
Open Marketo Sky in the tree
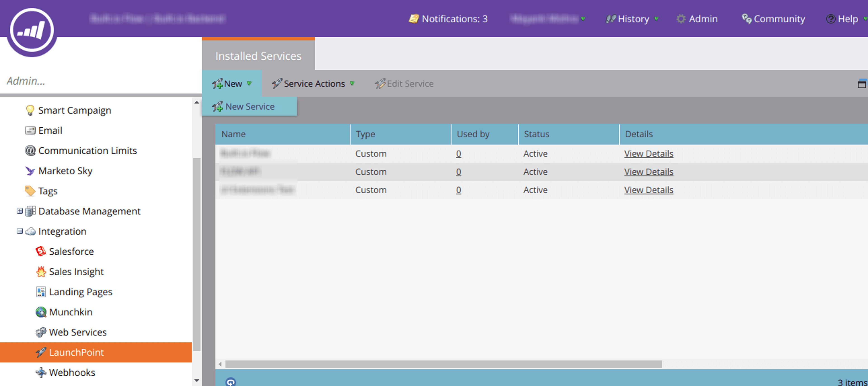pos(65,171)
